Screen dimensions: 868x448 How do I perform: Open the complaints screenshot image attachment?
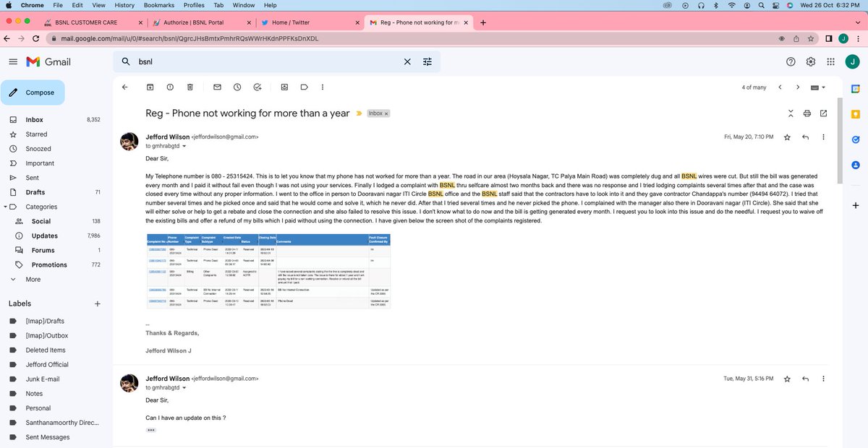pos(268,271)
